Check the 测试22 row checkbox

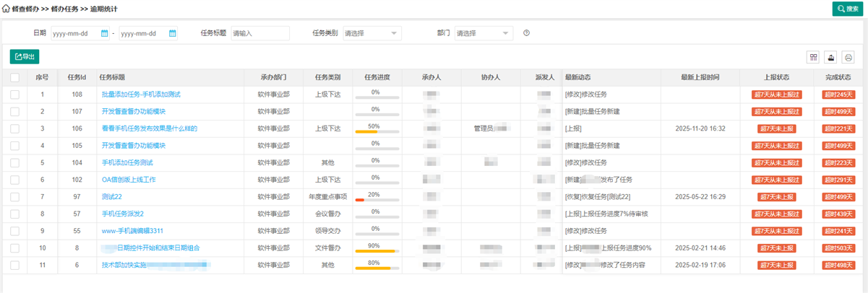(x=15, y=196)
